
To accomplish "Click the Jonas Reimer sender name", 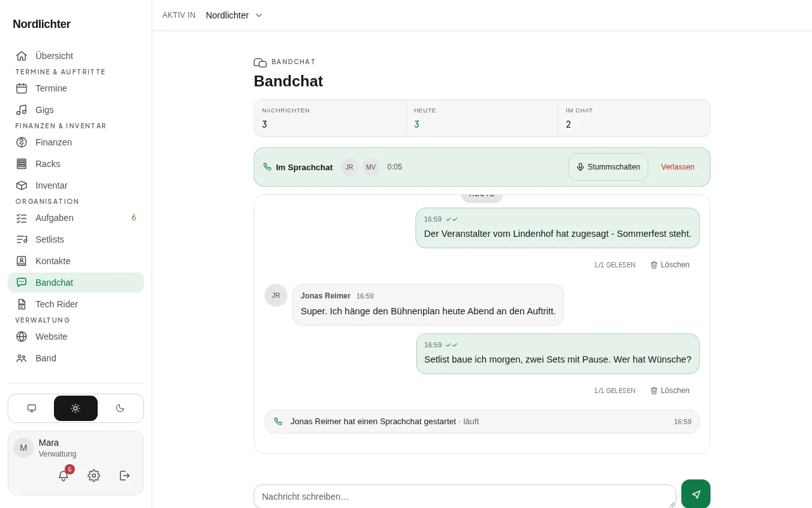I will (x=325, y=296).
